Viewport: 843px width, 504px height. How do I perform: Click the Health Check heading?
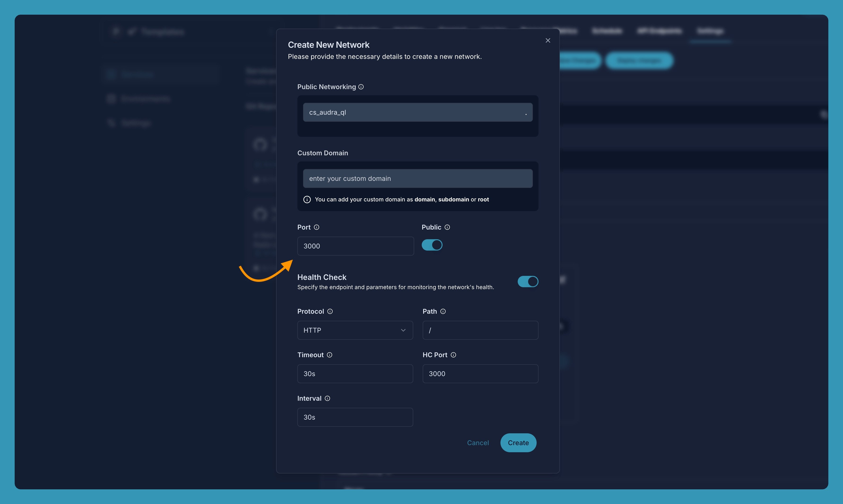click(x=322, y=277)
